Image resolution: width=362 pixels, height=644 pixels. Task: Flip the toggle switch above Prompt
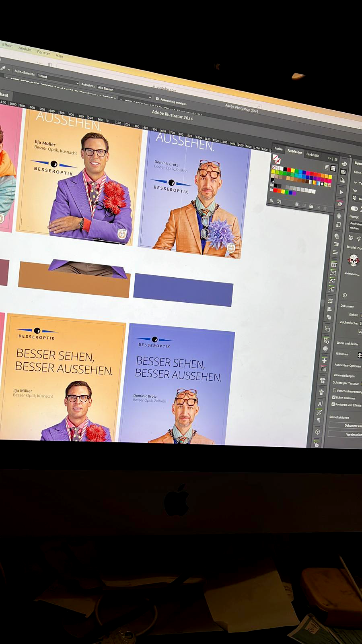(354, 208)
